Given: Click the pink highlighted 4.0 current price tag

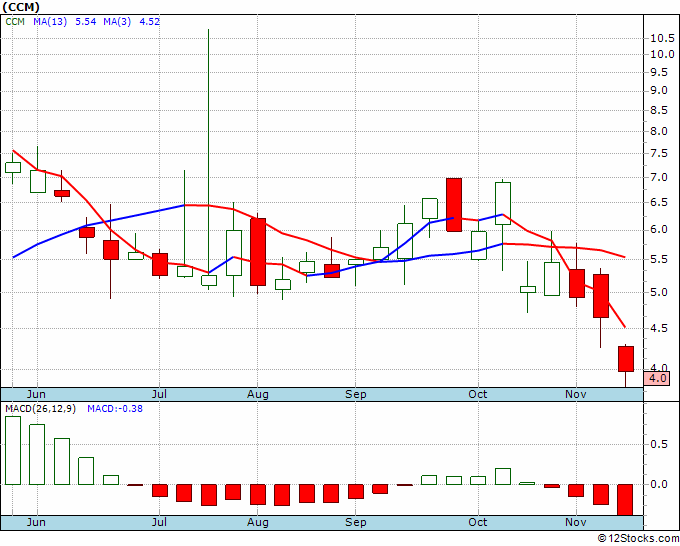Looking at the screenshot, I should point(657,378).
